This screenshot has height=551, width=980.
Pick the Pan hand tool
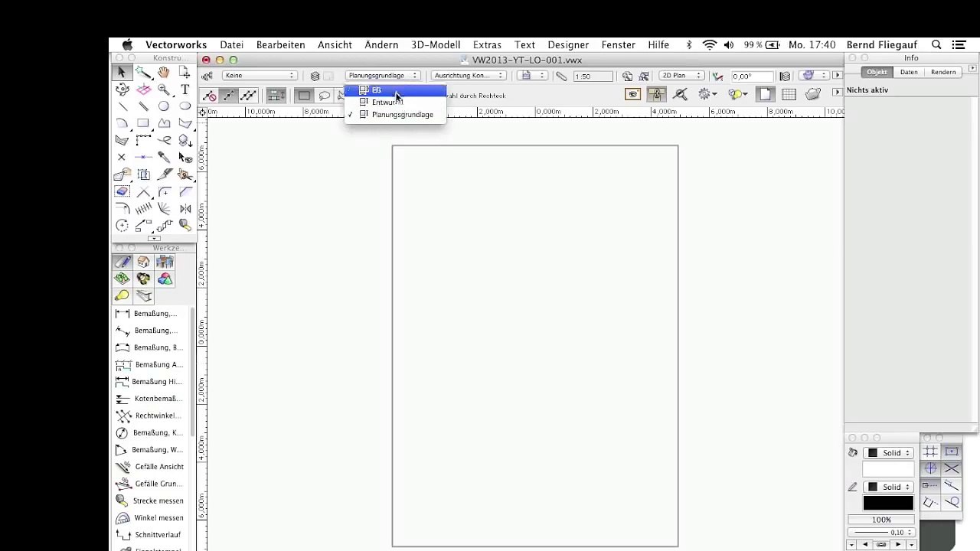(x=164, y=72)
